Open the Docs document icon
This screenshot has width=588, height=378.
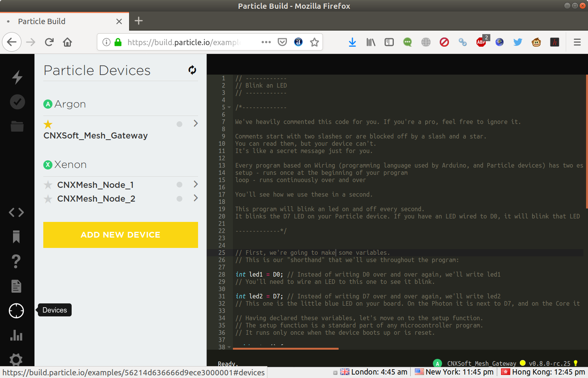pyautogui.click(x=16, y=286)
